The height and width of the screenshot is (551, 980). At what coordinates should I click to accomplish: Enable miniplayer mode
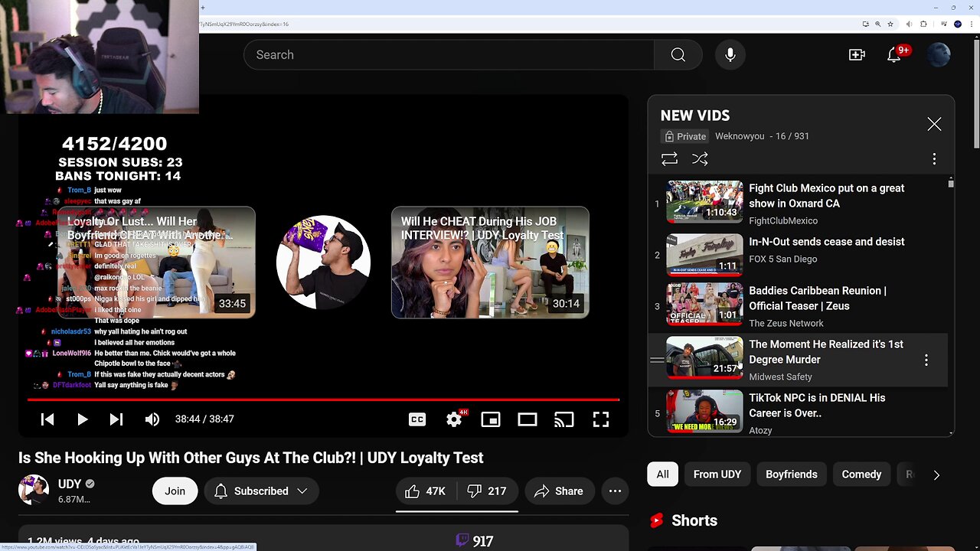point(491,419)
